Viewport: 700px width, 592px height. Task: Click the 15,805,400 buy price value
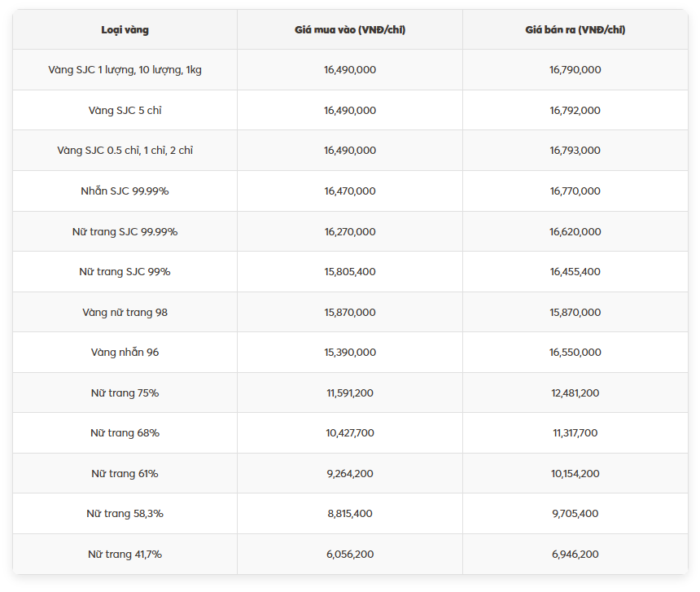350,272
